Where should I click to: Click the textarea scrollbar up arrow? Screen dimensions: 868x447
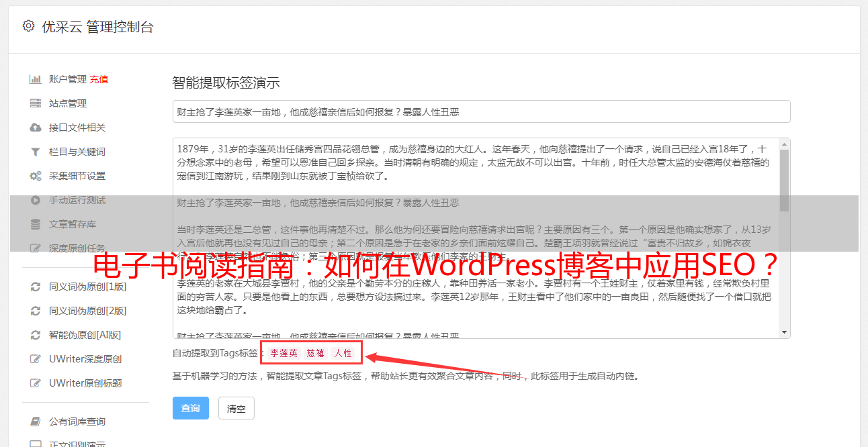(784, 144)
